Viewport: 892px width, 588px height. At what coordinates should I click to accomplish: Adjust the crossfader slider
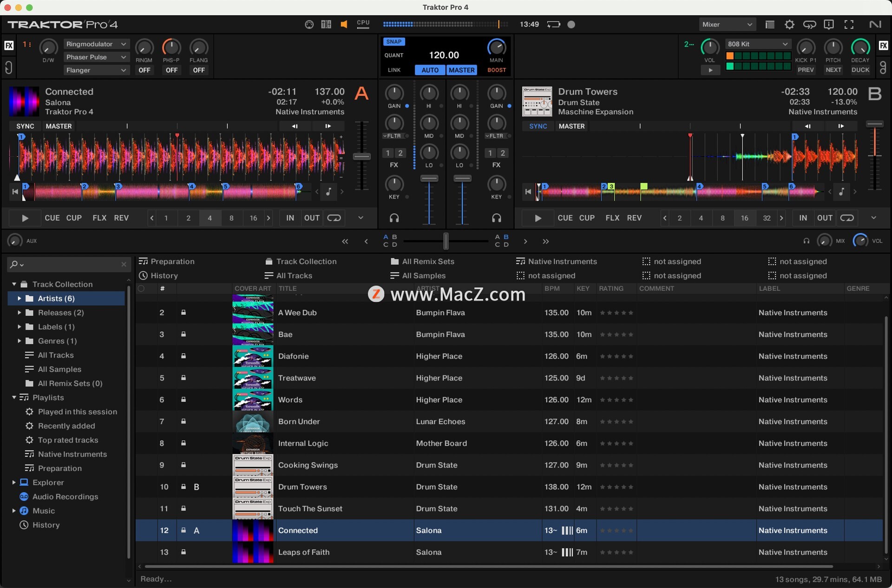[x=446, y=241]
